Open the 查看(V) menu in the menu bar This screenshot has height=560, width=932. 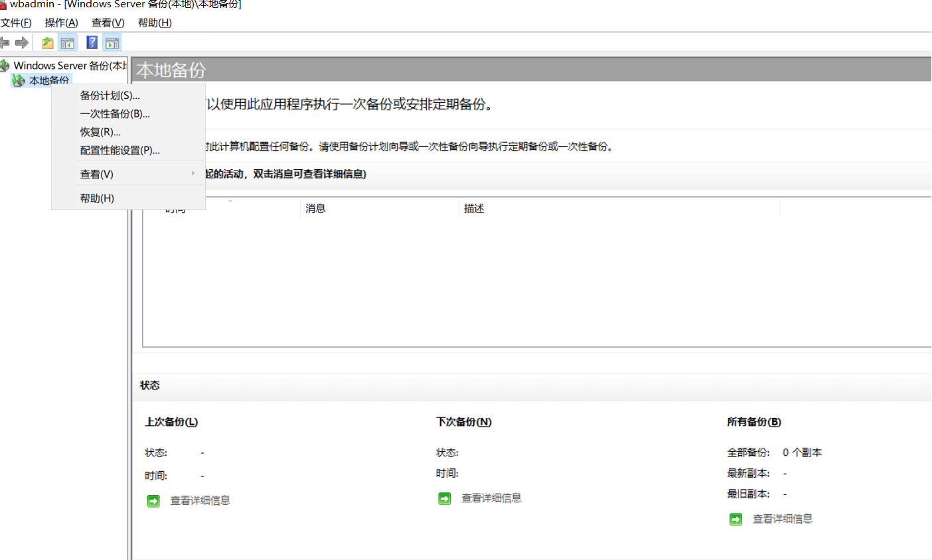tap(108, 23)
